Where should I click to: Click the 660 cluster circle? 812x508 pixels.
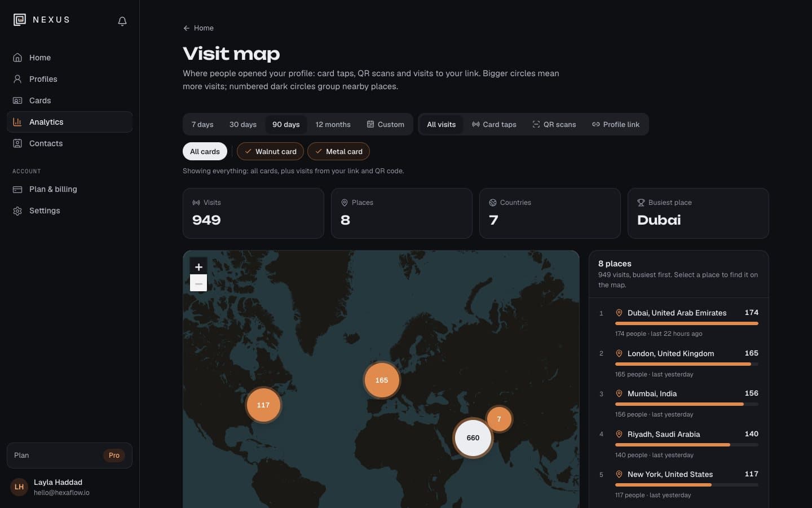pyautogui.click(x=473, y=437)
